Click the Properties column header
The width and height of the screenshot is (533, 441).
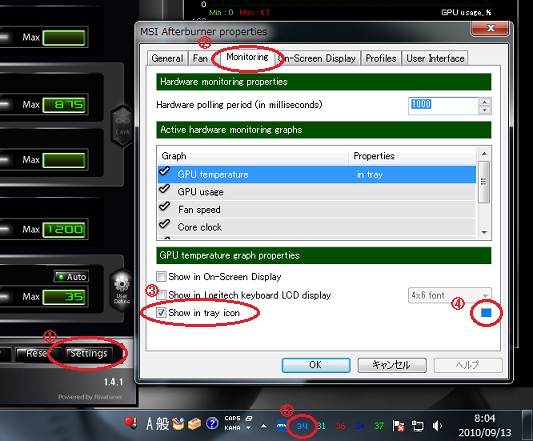[412, 156]
